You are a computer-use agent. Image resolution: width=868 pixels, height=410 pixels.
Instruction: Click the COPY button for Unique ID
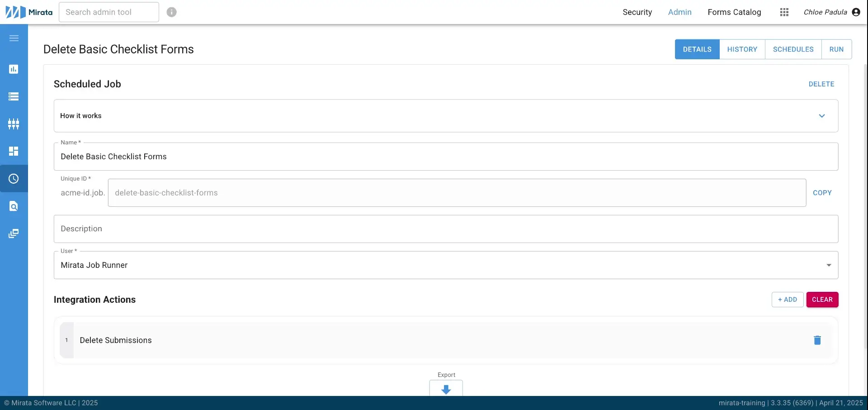pyautogui.click(x=822, y=193)
